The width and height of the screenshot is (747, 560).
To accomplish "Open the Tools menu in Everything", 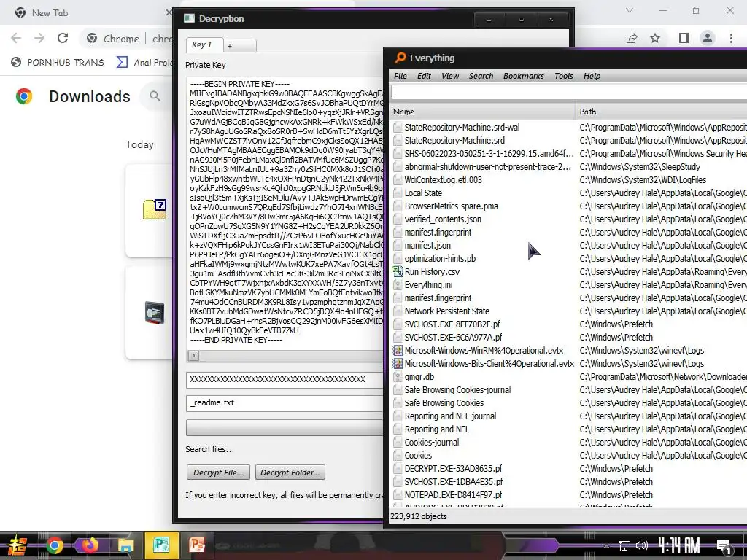I will click(x=564, y=76).
